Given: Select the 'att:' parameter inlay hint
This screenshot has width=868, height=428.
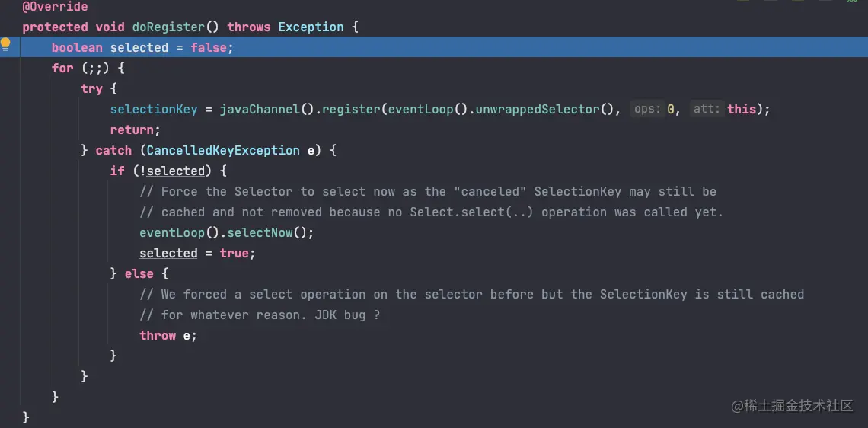Looking at the screenshot, I should click(x=707, y=109).
